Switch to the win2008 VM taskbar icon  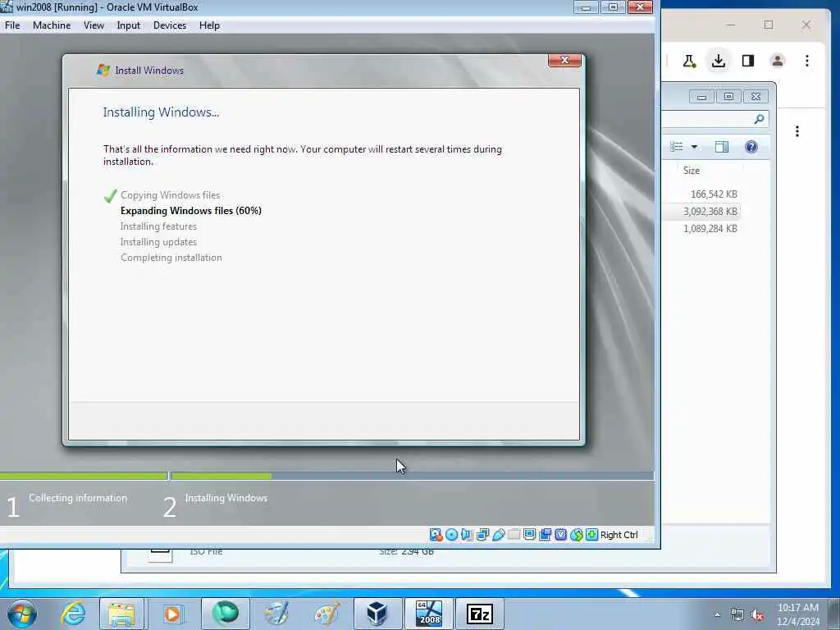(429, 614)
